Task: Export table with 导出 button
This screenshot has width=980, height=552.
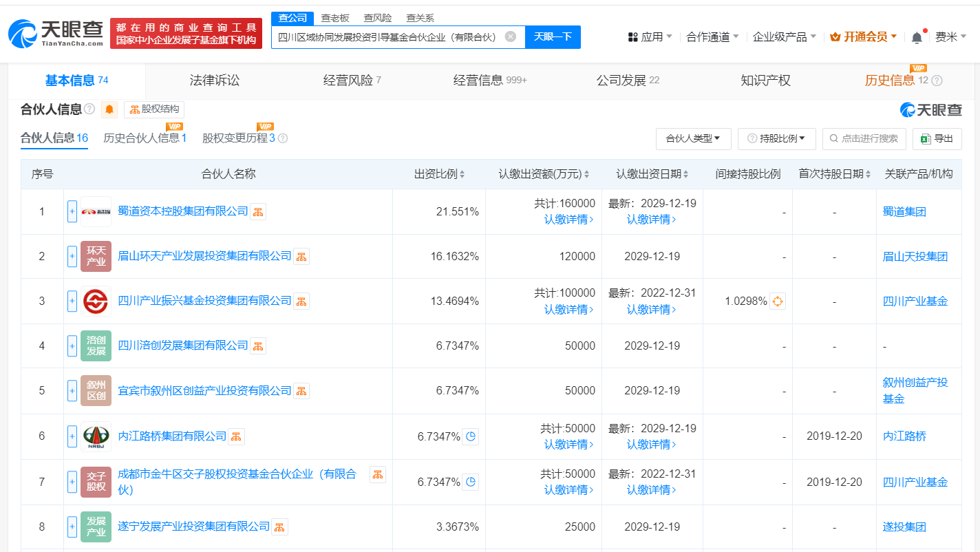Action: (937, 138)
